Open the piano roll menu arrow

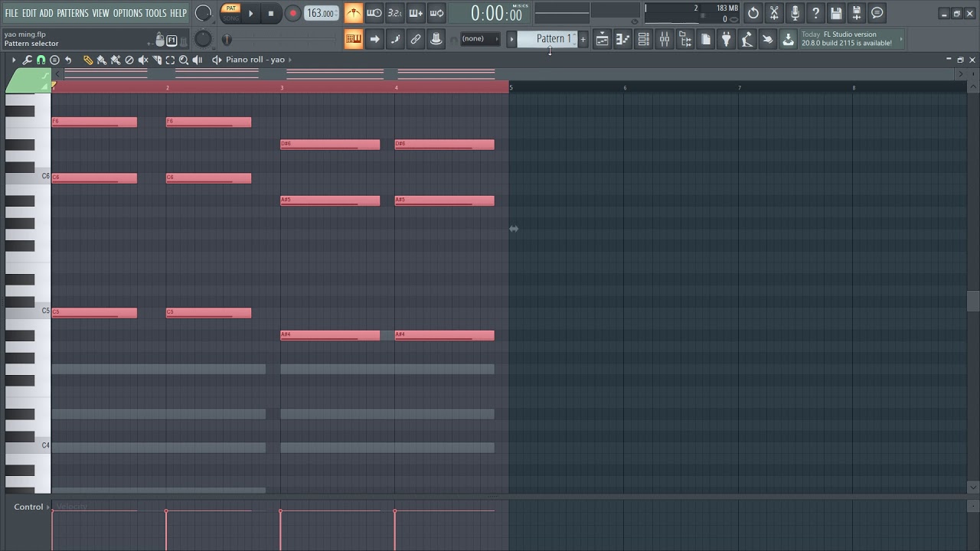click(x=13, y=60)
